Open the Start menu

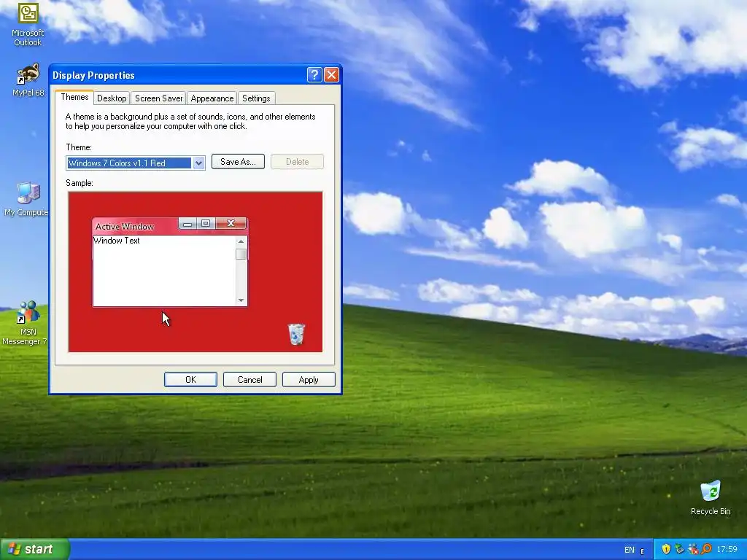34,549
